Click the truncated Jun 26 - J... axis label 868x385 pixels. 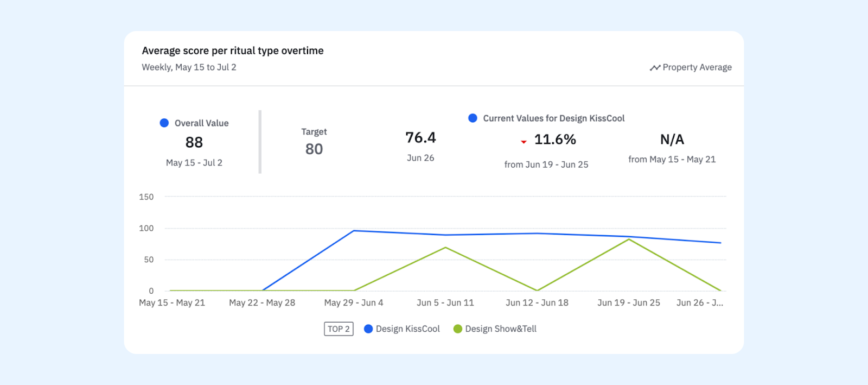(x=700, y=302)
